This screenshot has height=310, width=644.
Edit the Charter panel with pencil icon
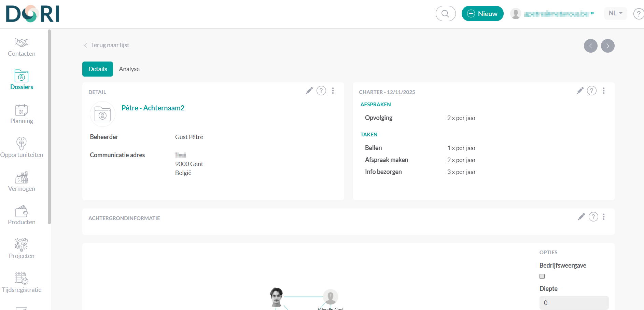pos(580,91)
